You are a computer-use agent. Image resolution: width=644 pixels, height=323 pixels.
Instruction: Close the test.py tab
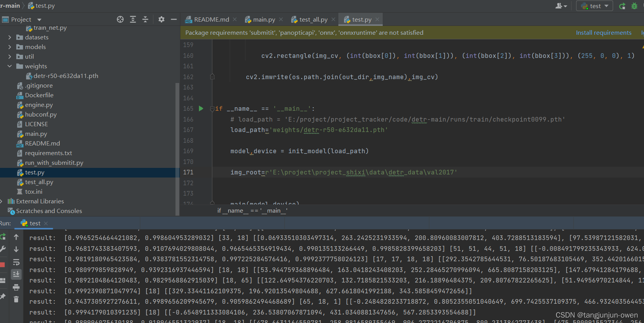[377, 19]
